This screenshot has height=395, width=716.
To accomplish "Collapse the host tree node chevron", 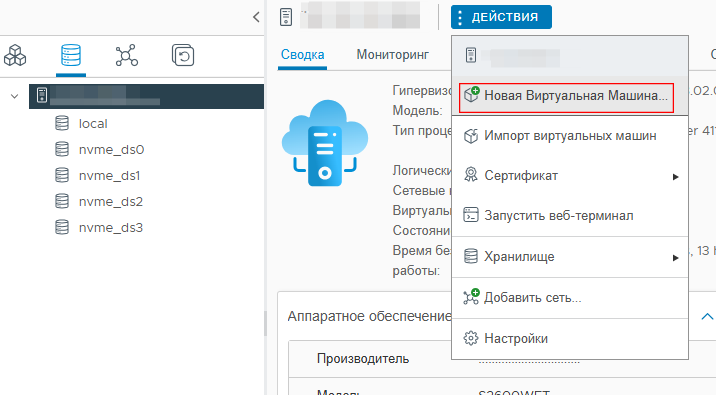I will [x=15, y=96].
